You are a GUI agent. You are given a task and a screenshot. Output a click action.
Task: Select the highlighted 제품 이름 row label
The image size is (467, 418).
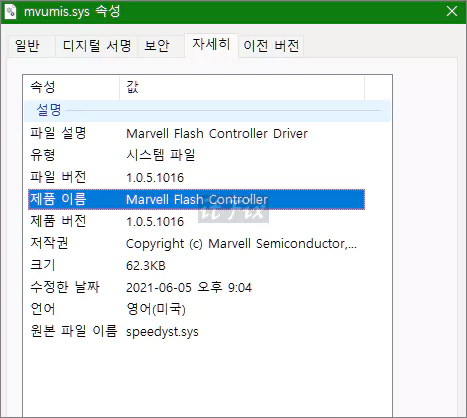pyautogui.click(x=58, y=199)
